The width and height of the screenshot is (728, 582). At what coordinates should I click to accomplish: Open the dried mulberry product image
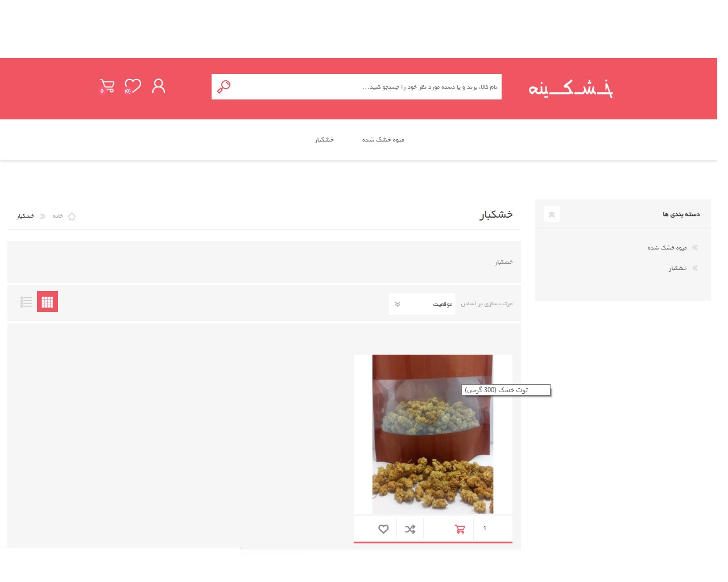click(x=433, y=434)
